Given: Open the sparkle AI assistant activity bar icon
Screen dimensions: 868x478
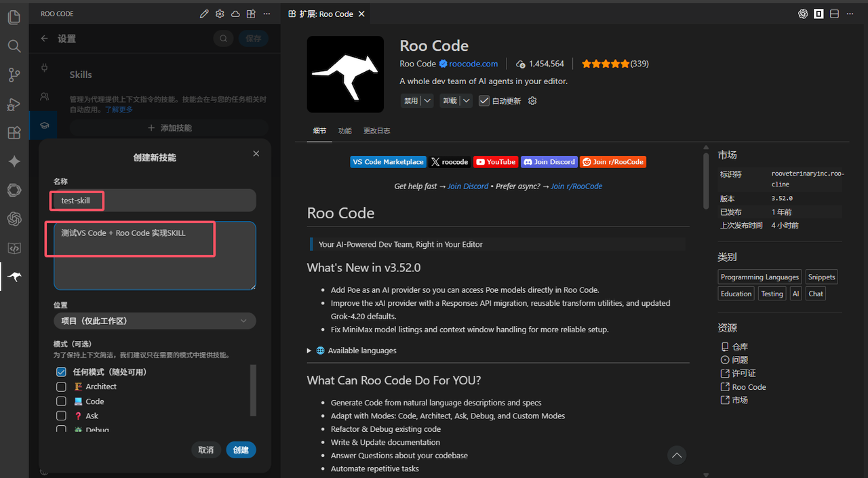Looking at the screenshot, I should (14, 161).
